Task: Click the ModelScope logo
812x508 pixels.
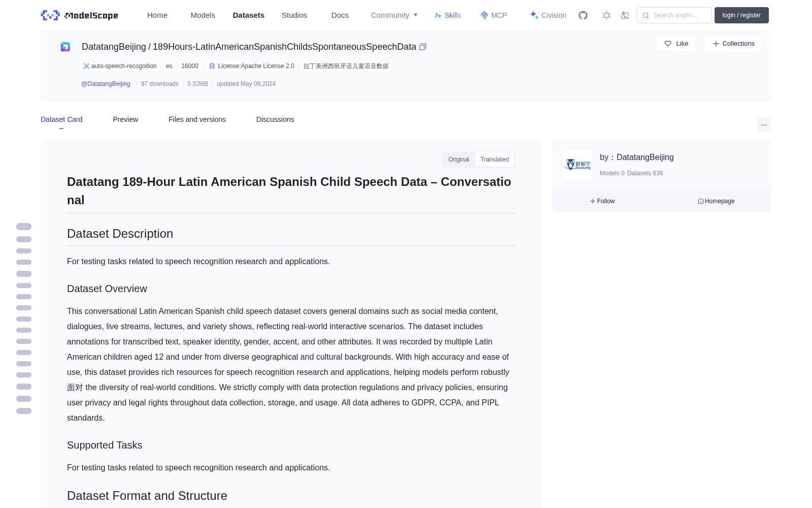Action: 80,15
